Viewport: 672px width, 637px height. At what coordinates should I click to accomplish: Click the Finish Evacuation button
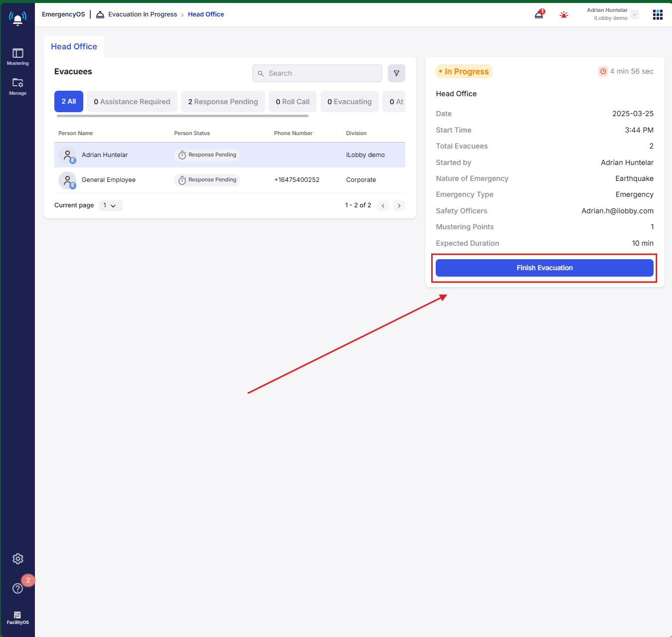click(544, 268)
